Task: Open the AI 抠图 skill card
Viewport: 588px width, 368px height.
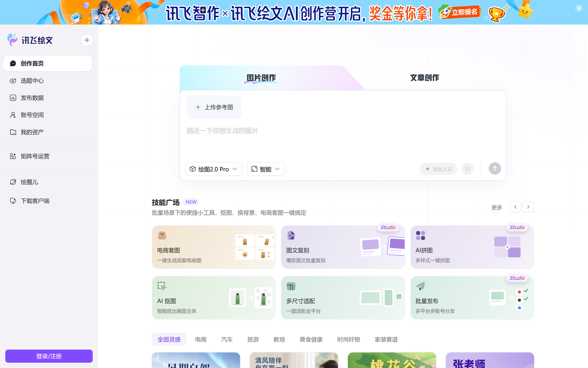Action: (214, 298)
